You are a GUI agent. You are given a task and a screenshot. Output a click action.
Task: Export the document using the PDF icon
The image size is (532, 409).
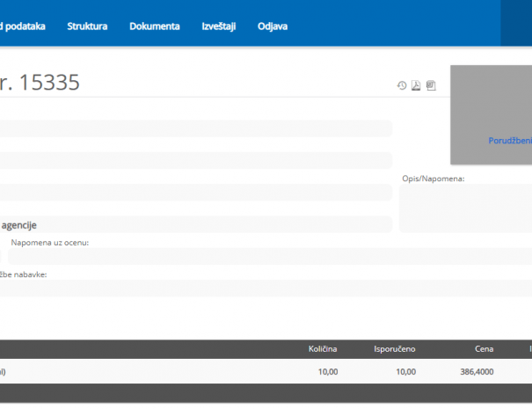pyautogui.click(x=416, y=85)
